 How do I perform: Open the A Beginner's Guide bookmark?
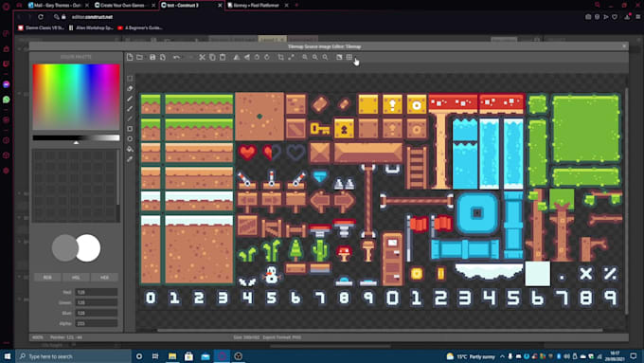coord(140,27)
